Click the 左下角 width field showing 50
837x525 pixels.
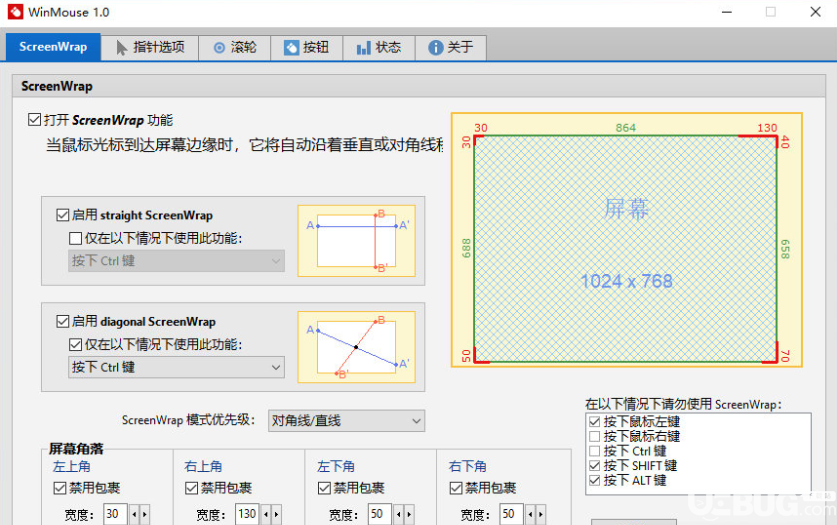click(379, 514)
